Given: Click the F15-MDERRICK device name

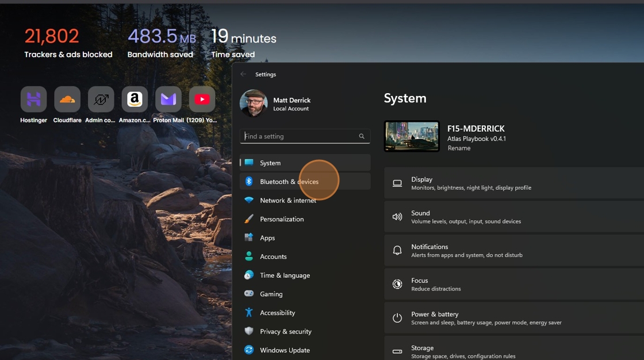Looking at the screenshot, I should 476,128.
